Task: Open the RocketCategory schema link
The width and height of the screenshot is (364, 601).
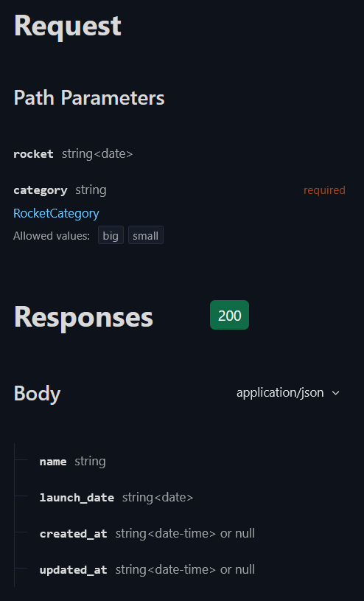Action: tap(56, 213)
